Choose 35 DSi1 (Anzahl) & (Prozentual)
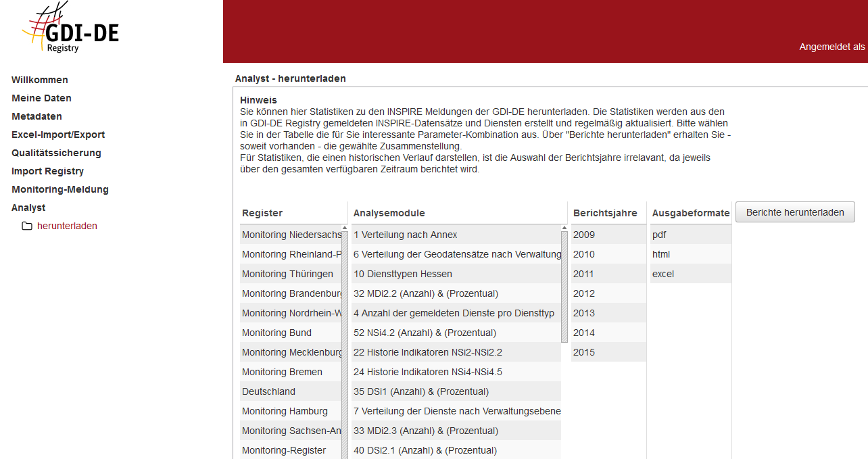The height and width of the screenshot is (459, 868). point(456,391)
